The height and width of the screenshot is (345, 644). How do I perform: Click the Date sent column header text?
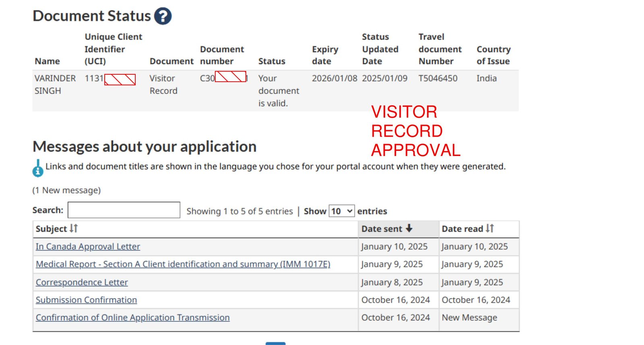click(381, 229)
